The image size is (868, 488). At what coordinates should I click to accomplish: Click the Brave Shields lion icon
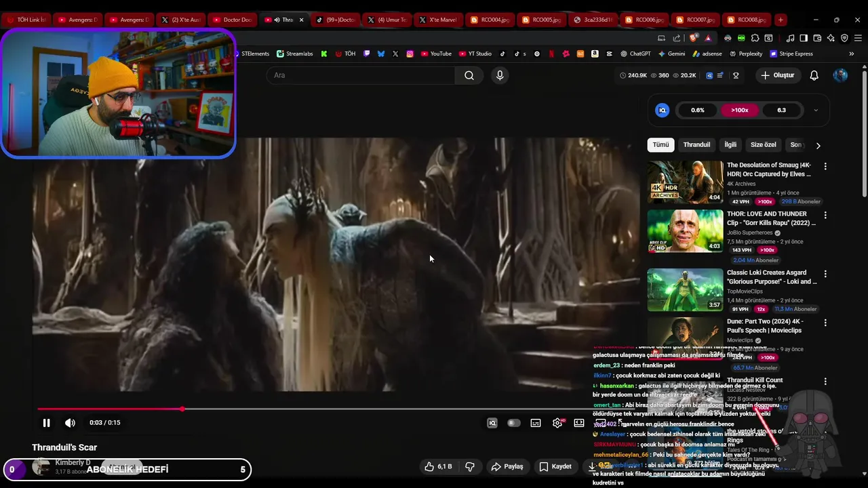click(x=693, y=38)
